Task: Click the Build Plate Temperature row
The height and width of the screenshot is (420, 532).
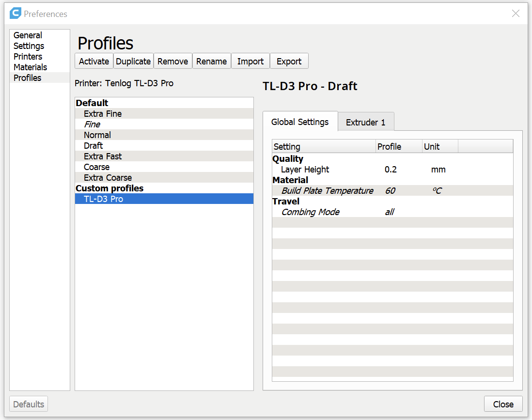Action: pos(392,191)
